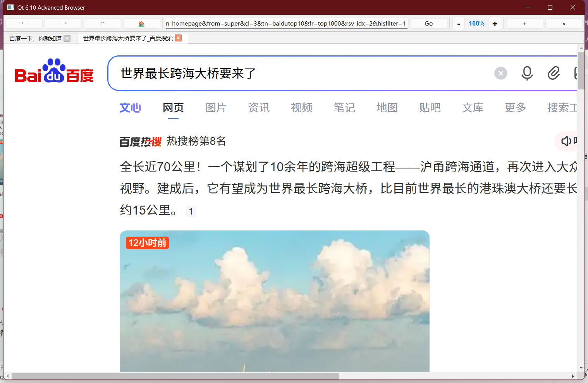Go forward with the right arrow button
This screenshot has width=588, height=383.
pyautogui.click(x=63, y=24)
